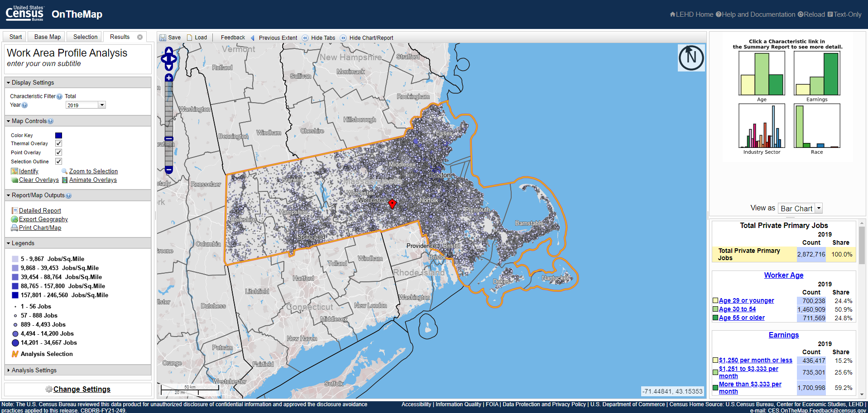This screenshot has width=868, height=413.
Task: Click the Detailed Report icon
Action: pos(14,211)
